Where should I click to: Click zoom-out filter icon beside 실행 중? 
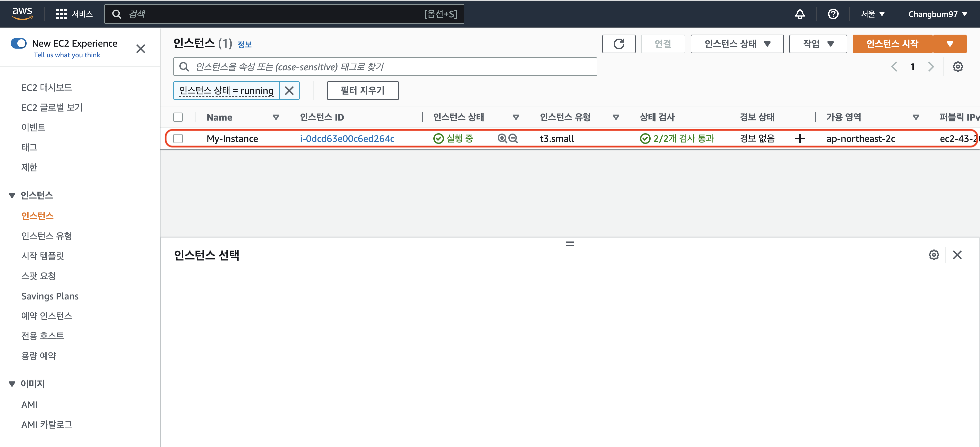pyautogui.click(x=513, y=138)
